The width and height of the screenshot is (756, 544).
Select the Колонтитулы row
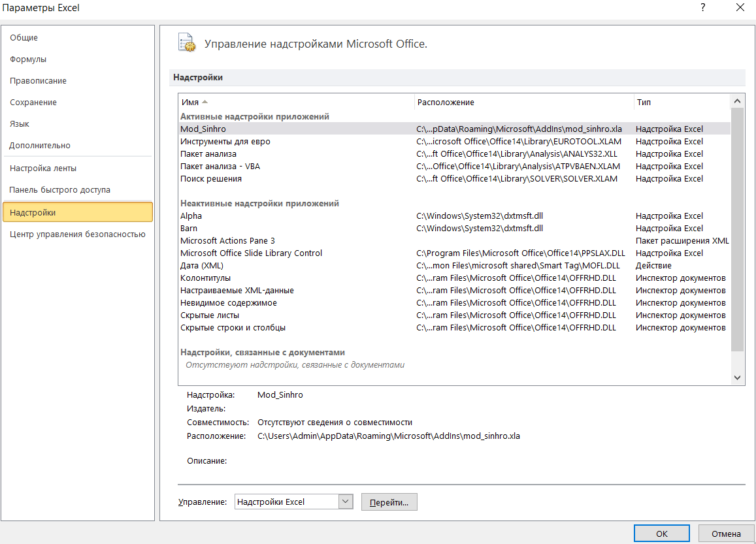[454, 278]
